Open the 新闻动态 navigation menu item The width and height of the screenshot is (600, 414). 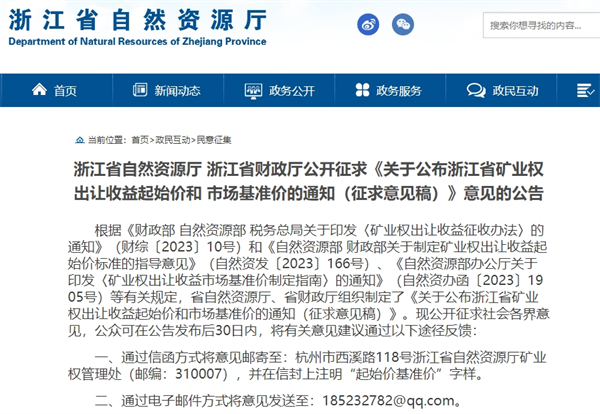pyautogui.click(x=177, y=91)
